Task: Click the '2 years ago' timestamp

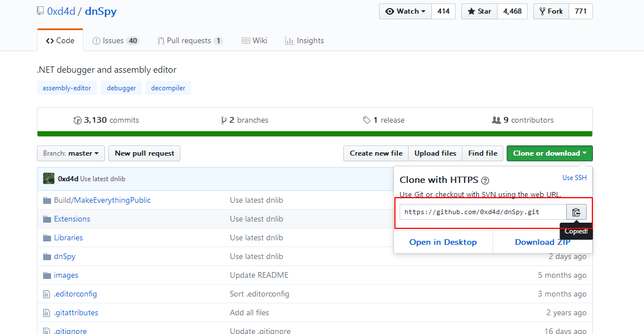Action: coord(566,312)
